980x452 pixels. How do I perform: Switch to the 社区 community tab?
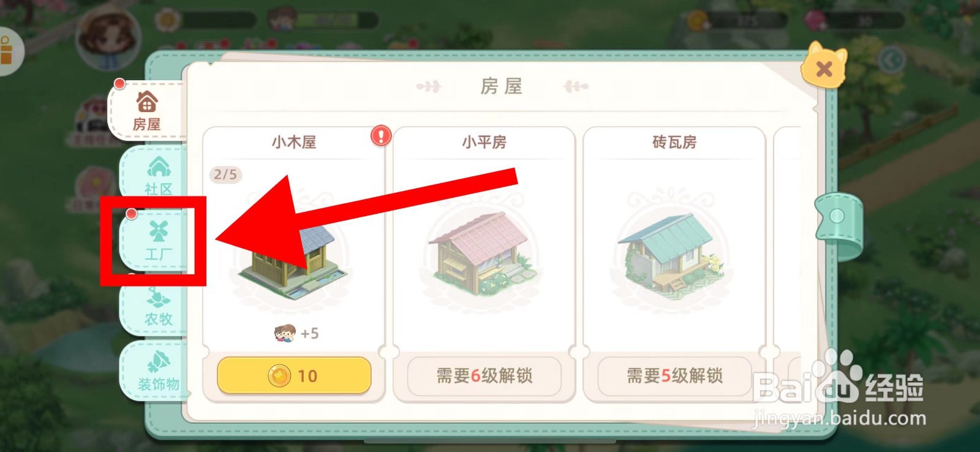click(157, 175)
